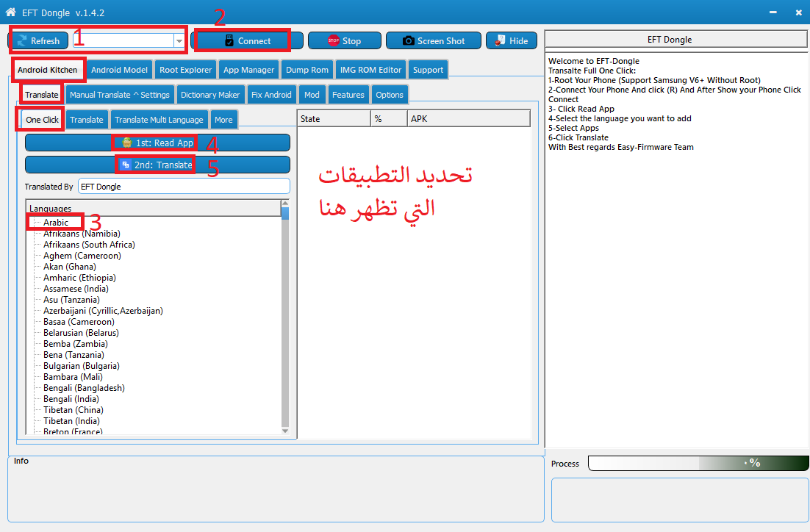The image size is (810, 532).
Task: Click the Translated By input field
Action: pyautogui.click(x=184, y=187)
